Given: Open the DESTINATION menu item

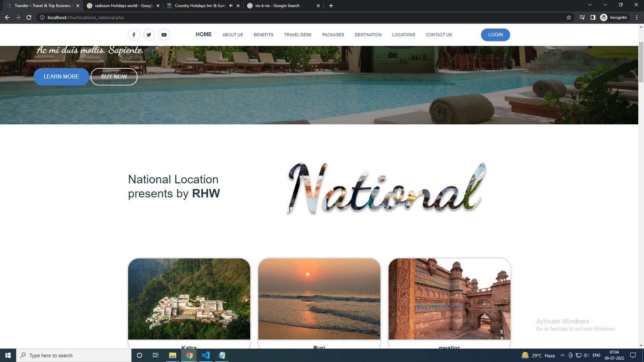Looking at the screenshot, I should (368, 35).
